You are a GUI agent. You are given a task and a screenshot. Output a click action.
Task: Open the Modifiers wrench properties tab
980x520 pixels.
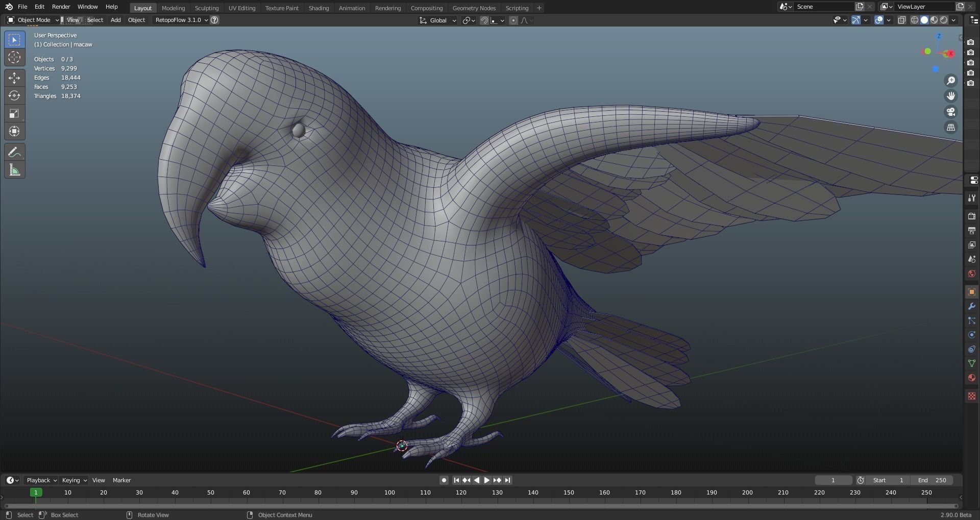pos(972,306)
